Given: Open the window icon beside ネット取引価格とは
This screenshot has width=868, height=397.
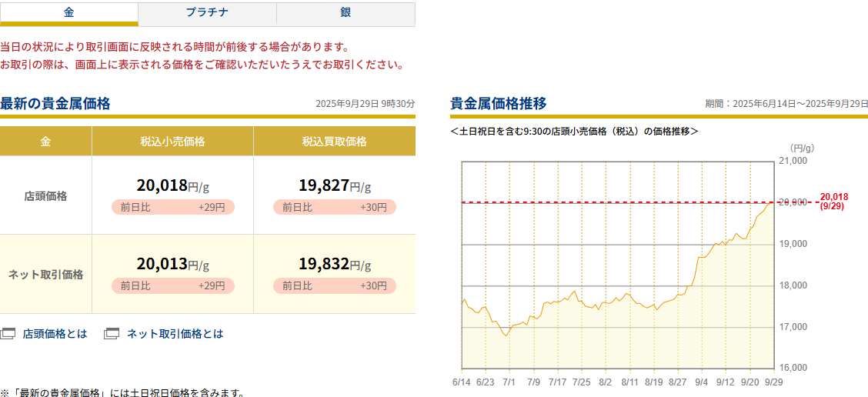Looking at the screenshot, I should (x=112, y=334).
